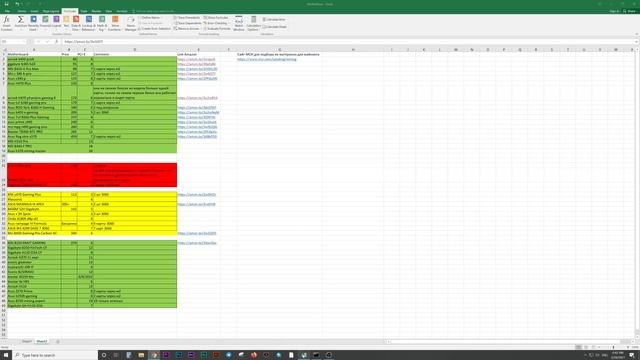The image size is (640, 360).
Task: Select column A header
Action: pyautogui.click(x=34, y=49)
